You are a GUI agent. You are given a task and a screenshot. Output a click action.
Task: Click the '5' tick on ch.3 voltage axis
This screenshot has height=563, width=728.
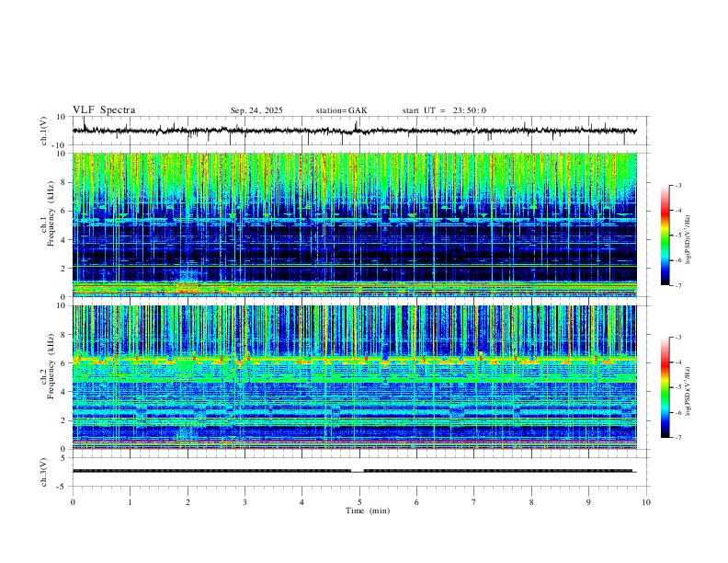point(63,458)
